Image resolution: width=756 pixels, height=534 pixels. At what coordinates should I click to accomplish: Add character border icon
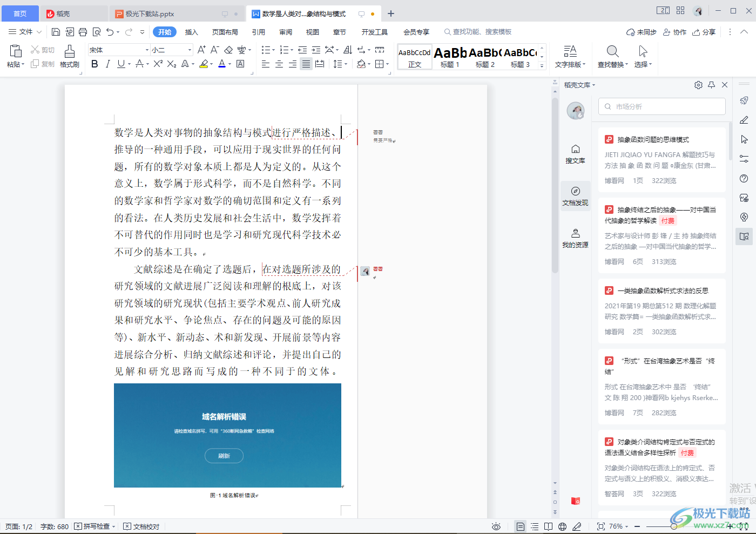[x=240, y=64]
